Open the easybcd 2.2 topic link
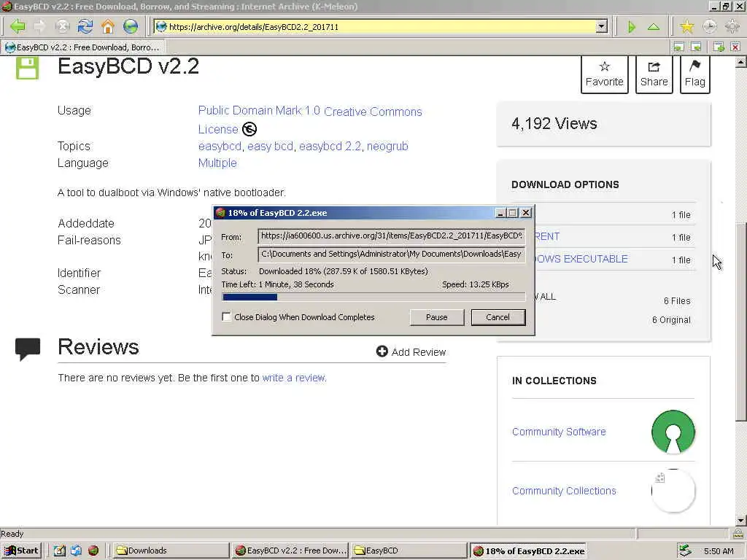 [x=330, y=146]
